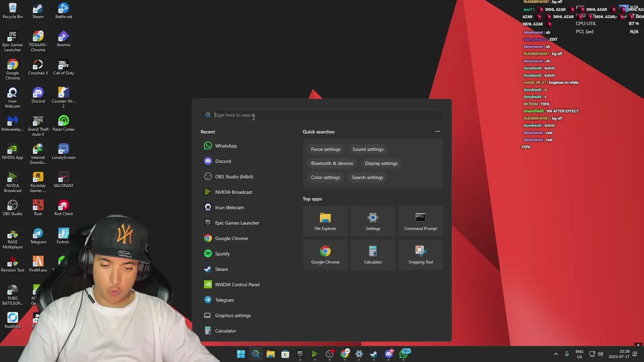
Task: Open NVIDIA Broadcast in the Recent list
Action: [x=228, y=192]
